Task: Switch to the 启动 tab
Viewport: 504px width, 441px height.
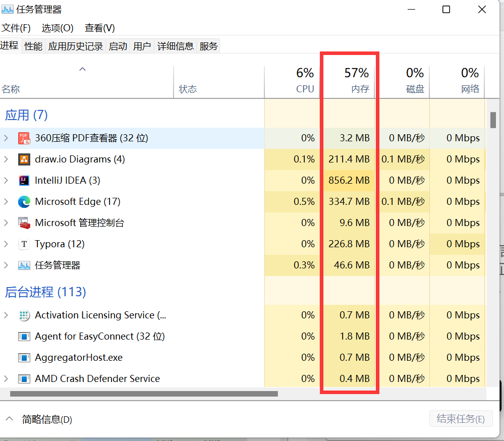Action: (118, 46)
